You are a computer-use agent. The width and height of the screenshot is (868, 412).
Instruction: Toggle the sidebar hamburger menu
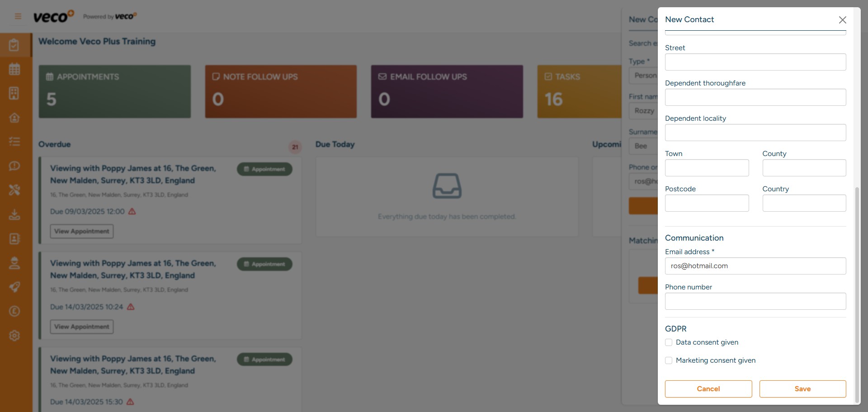tap(18, 16)
